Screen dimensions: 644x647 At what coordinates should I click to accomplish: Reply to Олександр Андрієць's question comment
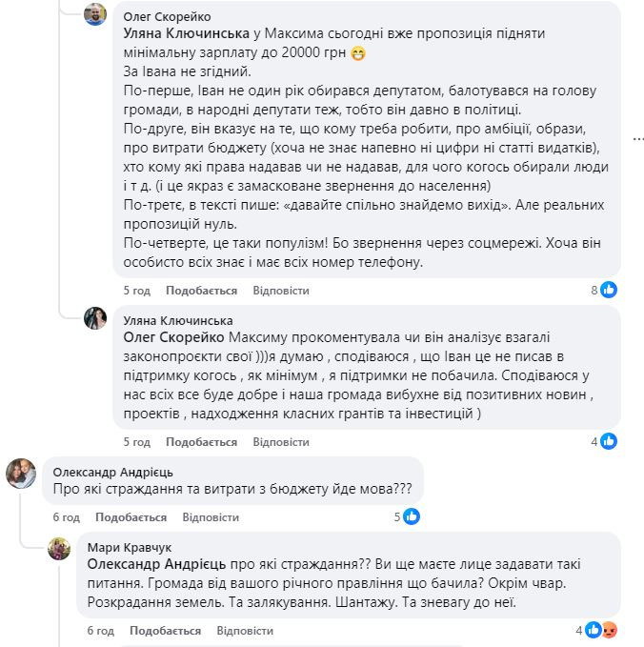[210, 517]
